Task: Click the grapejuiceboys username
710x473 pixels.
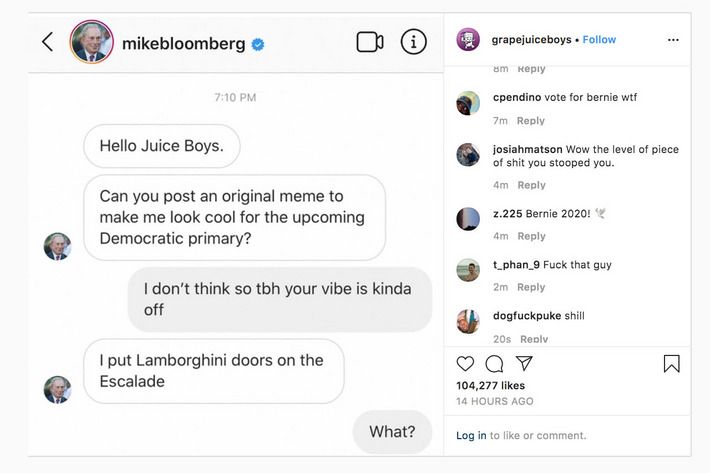Action: pos(531,40)
